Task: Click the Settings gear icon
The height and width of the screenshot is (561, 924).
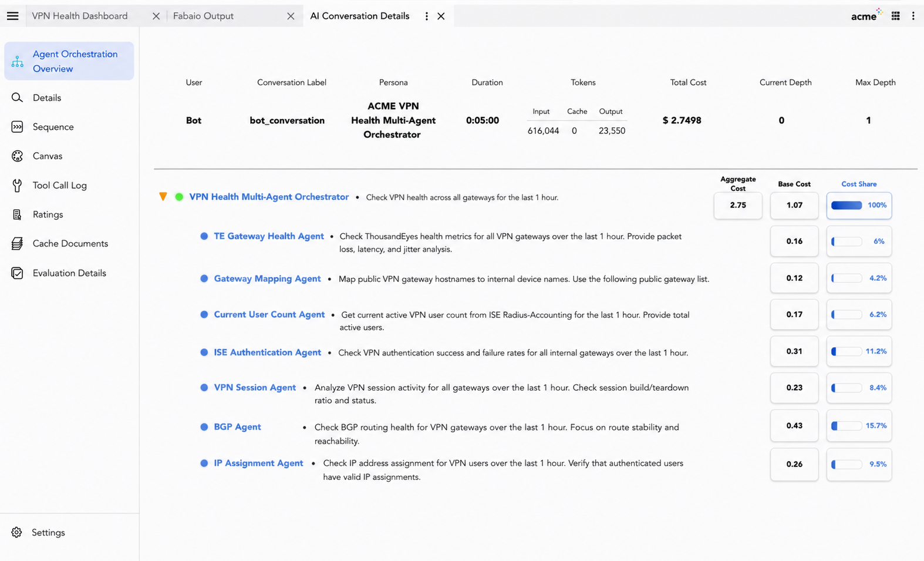Action: click(16, 532)
